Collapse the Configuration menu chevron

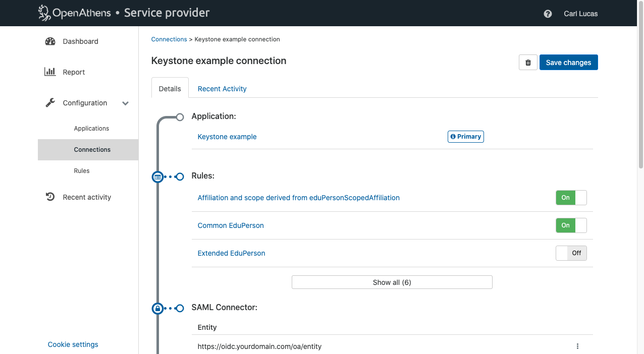(x=126, y=103)
